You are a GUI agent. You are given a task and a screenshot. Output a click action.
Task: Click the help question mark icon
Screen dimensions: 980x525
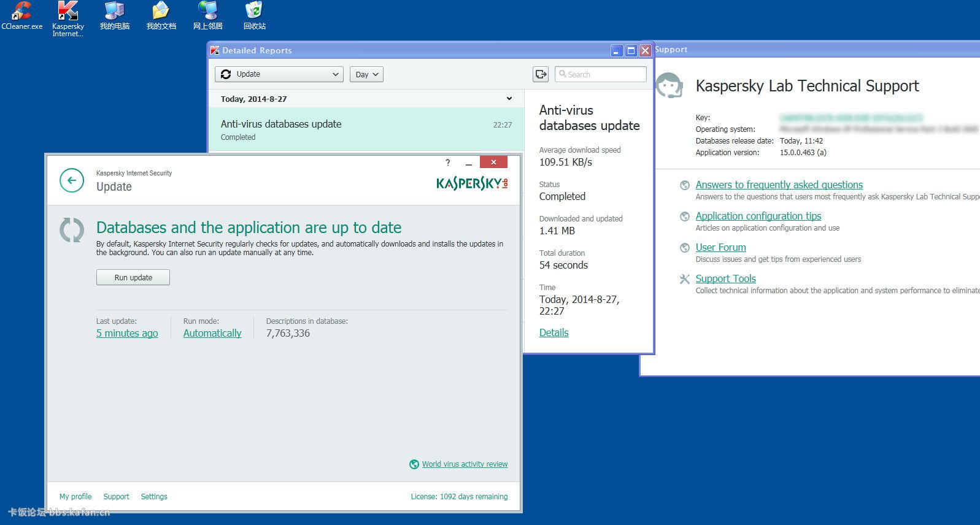pos(448,163)
